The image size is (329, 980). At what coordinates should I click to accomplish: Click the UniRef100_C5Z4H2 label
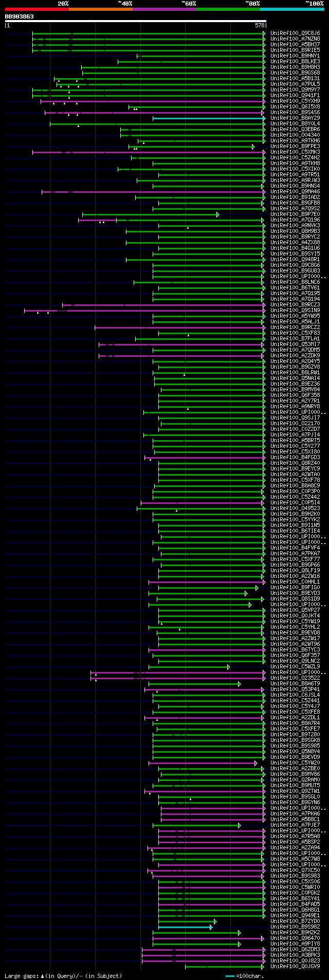295,158
